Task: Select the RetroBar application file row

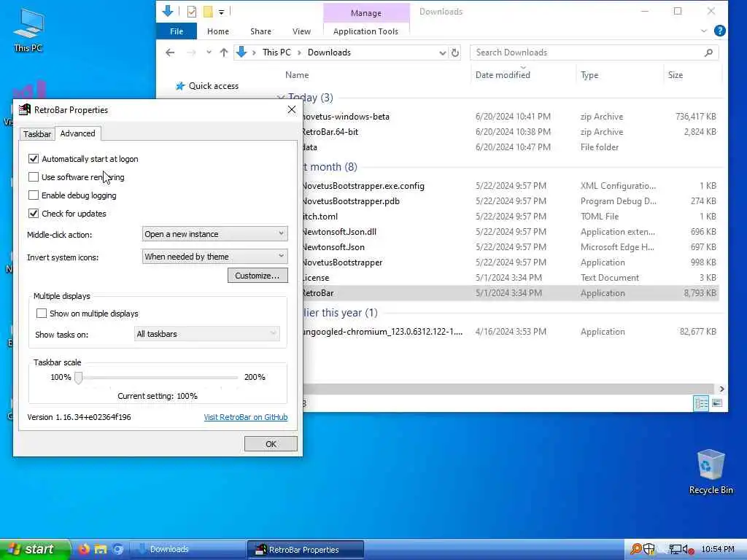Action: click(510, 293)
